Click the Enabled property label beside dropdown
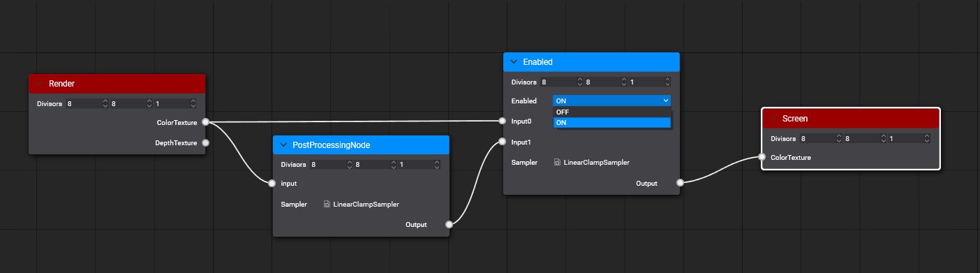980x273 pixels. (x=524, y=101)
